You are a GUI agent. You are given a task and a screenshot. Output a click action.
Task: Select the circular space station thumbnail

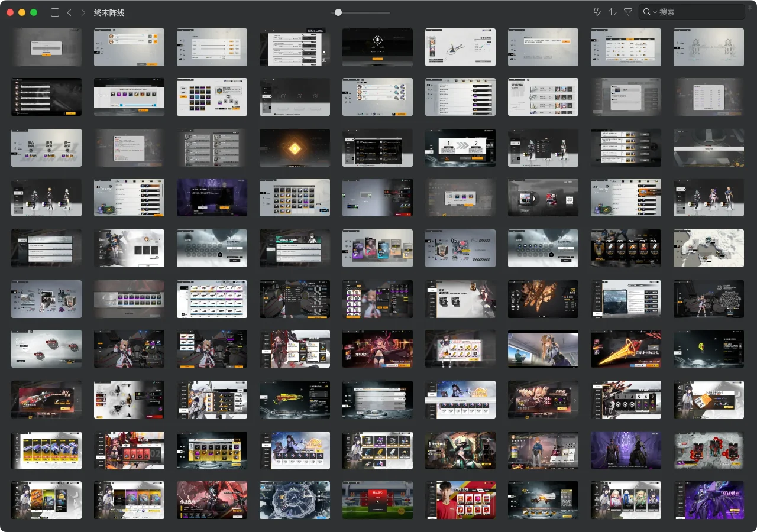[x=295, y=500]
